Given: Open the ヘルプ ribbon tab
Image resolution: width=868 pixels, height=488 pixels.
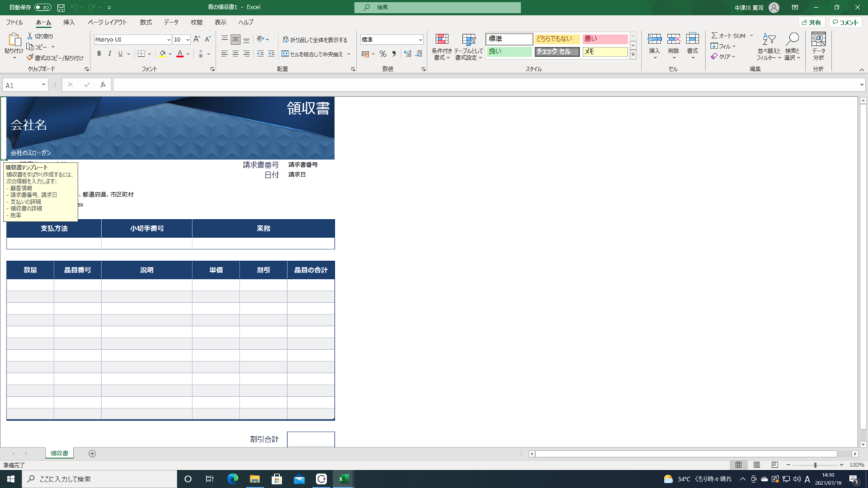Looking at the screenshot, I should click(246, 22).
